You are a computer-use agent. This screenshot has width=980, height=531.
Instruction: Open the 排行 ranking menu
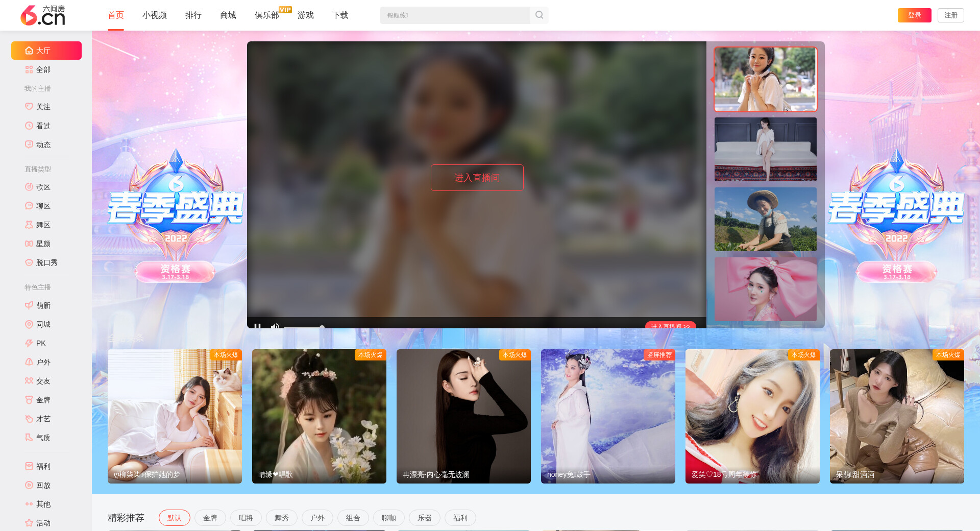pos(193,15)
